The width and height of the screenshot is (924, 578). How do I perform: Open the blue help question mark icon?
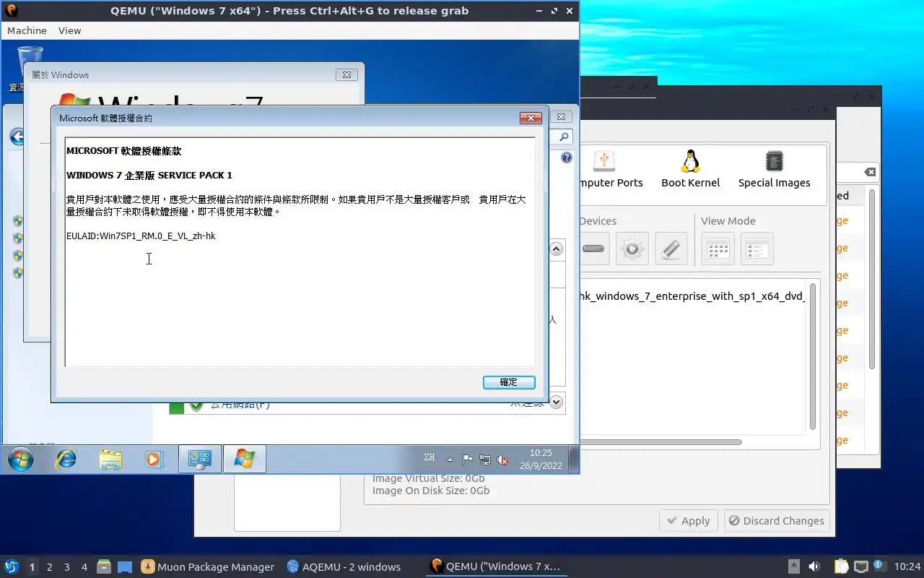(567, 158)
